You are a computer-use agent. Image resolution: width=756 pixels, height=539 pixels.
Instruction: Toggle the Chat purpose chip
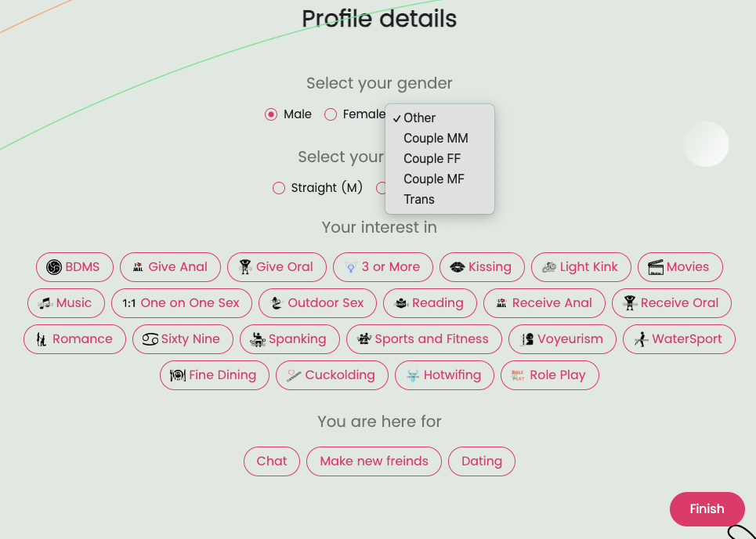point(271,461)
